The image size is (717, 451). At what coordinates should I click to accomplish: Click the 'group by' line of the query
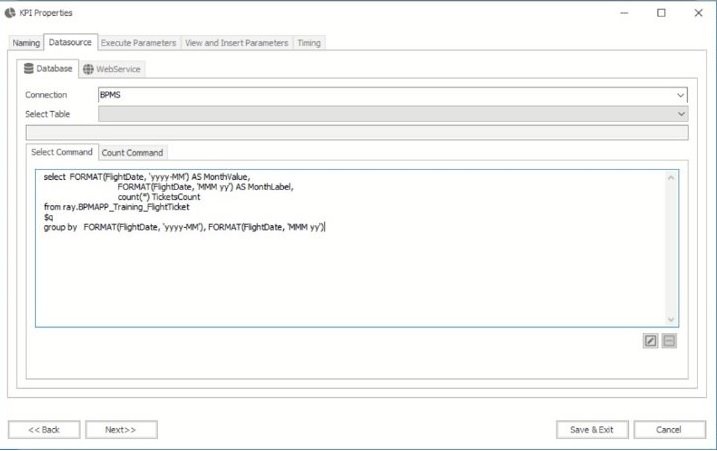pyautogui.click(x=184, y=227)
